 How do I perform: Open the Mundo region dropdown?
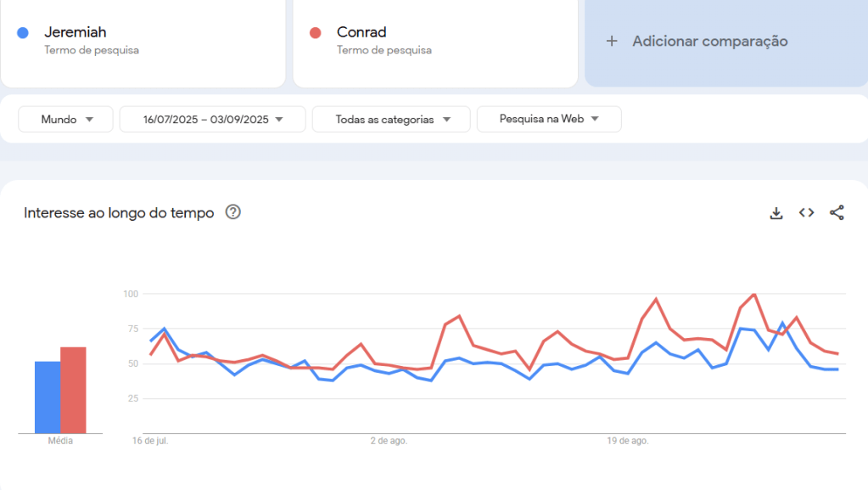(65, 120)
